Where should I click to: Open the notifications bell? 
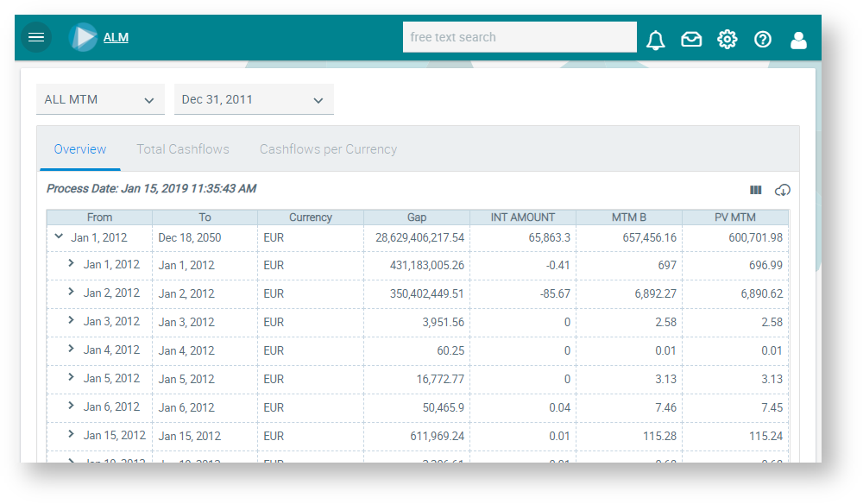click(x=656, y=40)
